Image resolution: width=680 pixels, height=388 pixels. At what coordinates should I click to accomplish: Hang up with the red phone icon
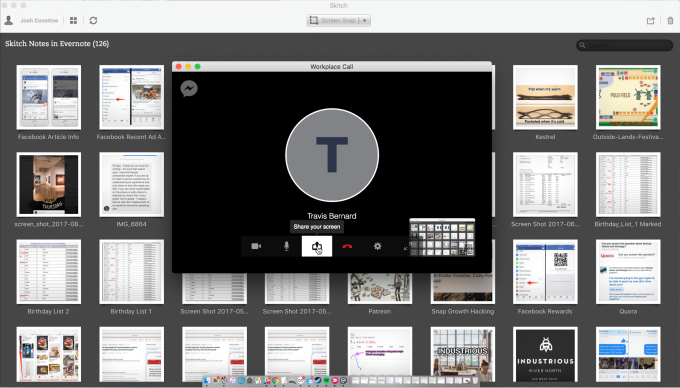347,246
